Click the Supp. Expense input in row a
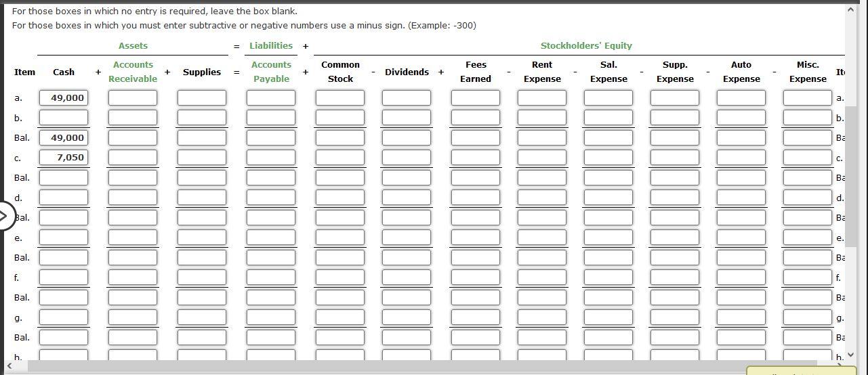 point(675,97)
